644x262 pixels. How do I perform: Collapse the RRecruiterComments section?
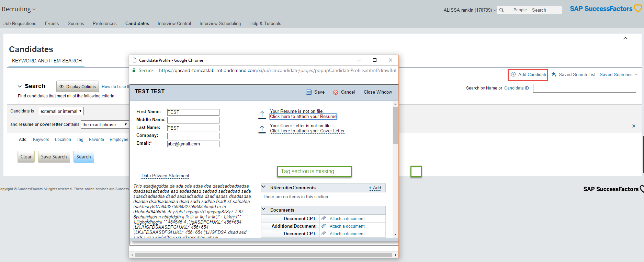coord(264,187)
